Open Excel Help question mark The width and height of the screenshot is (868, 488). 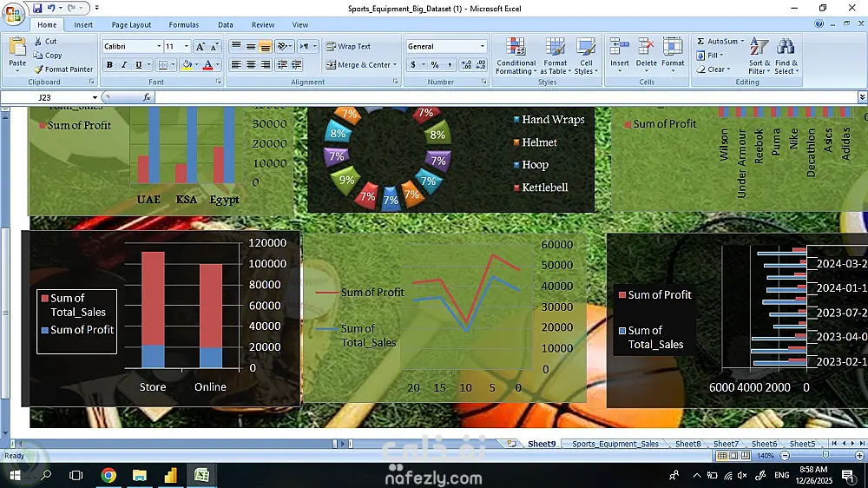pos(819,23)
